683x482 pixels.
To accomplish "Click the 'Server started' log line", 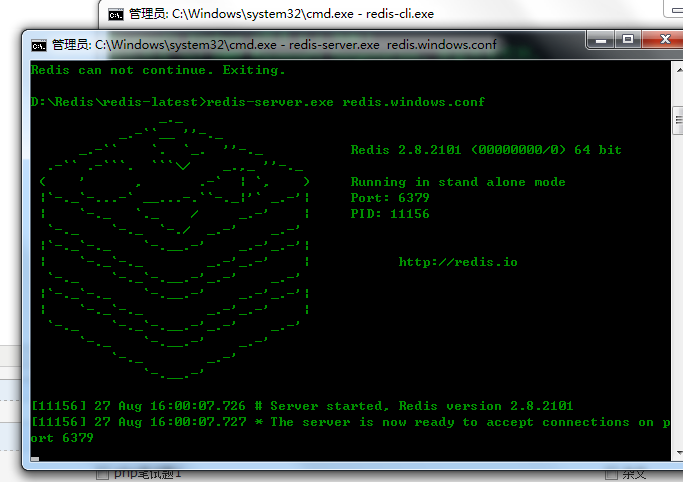I will (x=302, y=406).
